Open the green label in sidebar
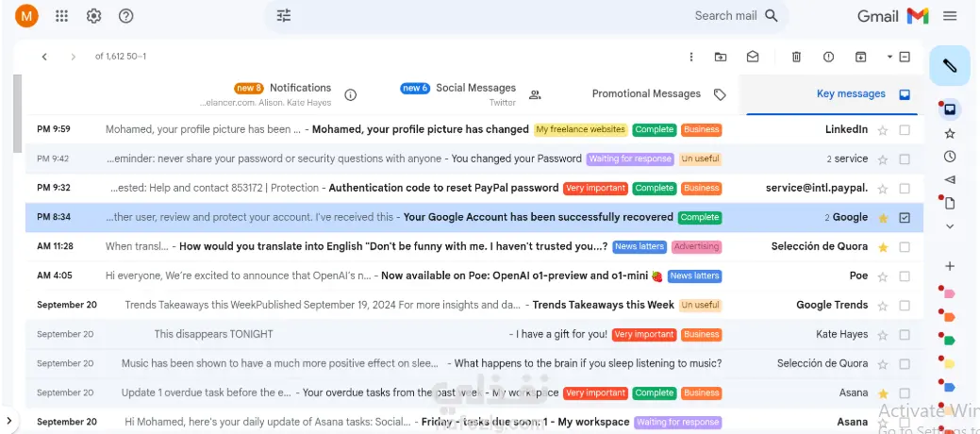This screenshot has width=980, height=434. [x=949, y=341]
